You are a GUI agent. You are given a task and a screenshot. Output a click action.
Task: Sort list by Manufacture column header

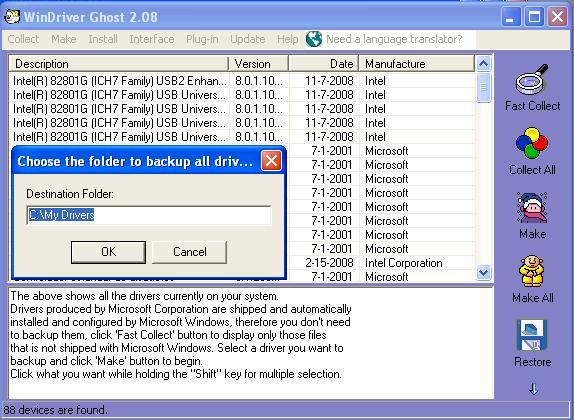417,64
